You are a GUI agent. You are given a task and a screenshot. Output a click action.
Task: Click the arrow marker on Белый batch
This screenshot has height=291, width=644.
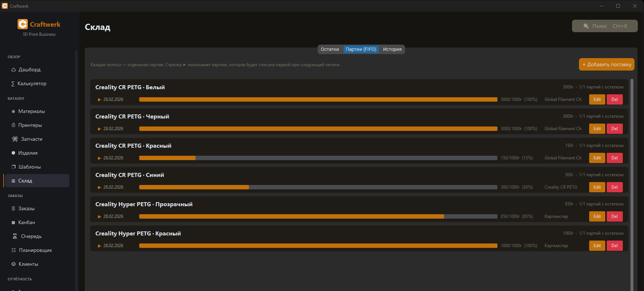point(99,99)
